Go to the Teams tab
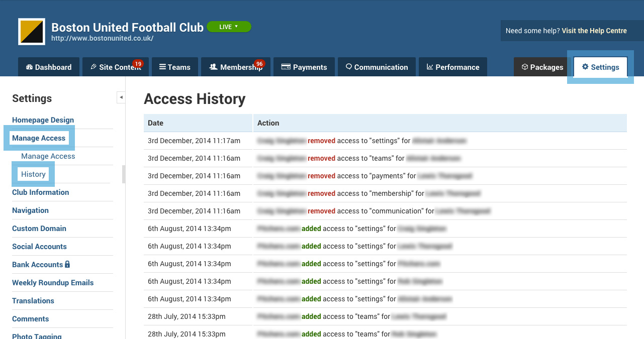This screenshot has width=644, height=339. pos(175,67)
